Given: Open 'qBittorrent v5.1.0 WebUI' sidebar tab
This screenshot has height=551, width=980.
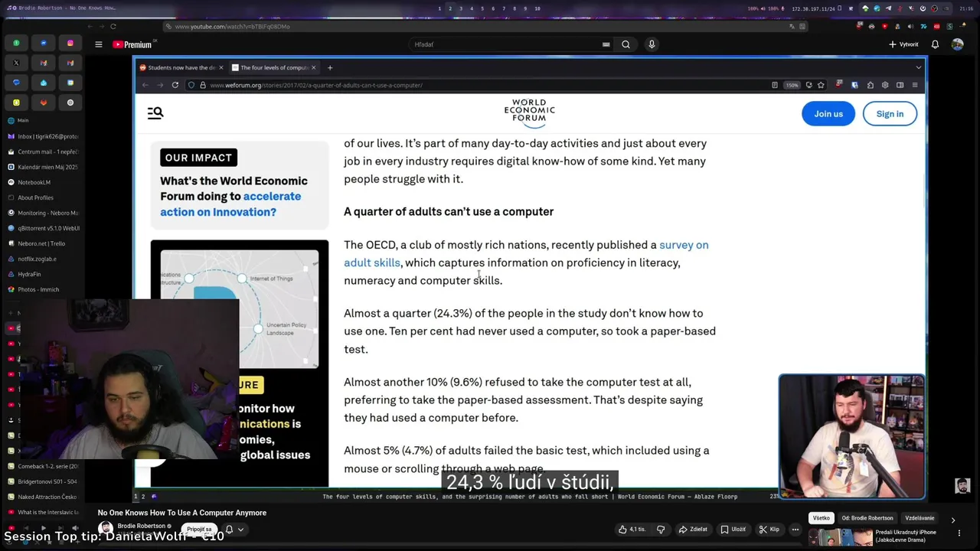Looking at the screenshot, I should [44, 228].
